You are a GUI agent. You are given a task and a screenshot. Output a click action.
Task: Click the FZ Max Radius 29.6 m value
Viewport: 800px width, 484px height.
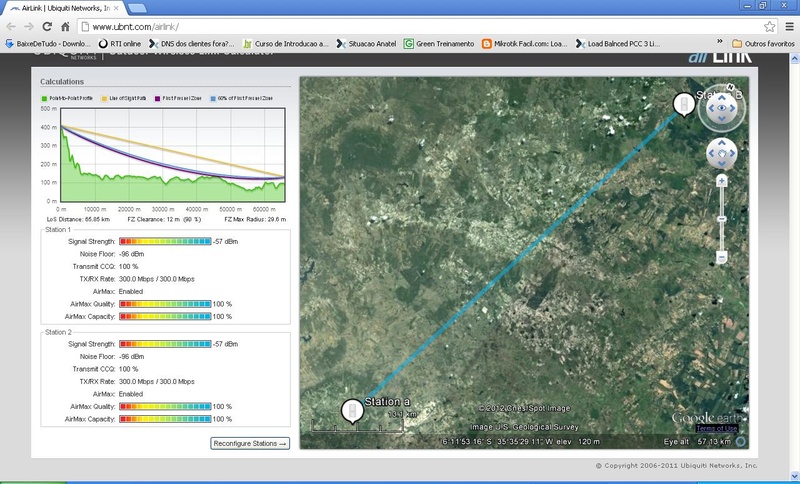click(x=255, y=220)
